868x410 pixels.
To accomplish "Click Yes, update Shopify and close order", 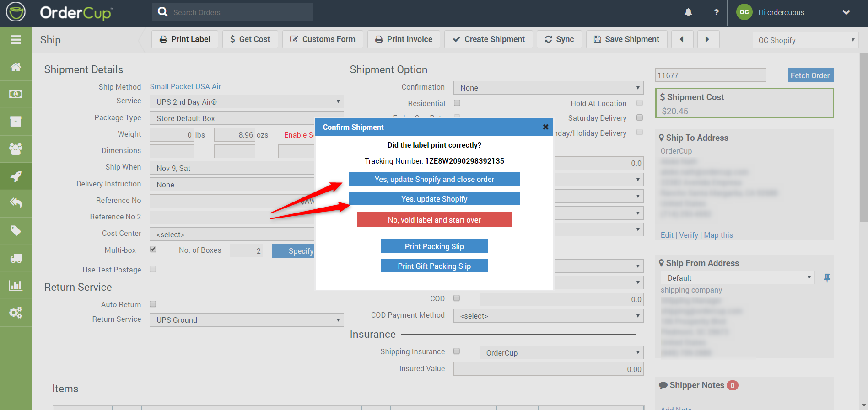I will [434, 179].
